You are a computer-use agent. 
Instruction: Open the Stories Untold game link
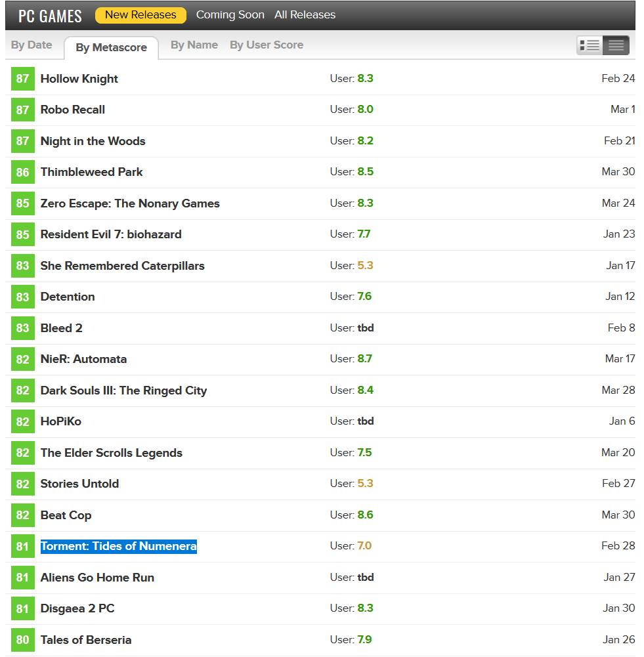pos(79,484)
